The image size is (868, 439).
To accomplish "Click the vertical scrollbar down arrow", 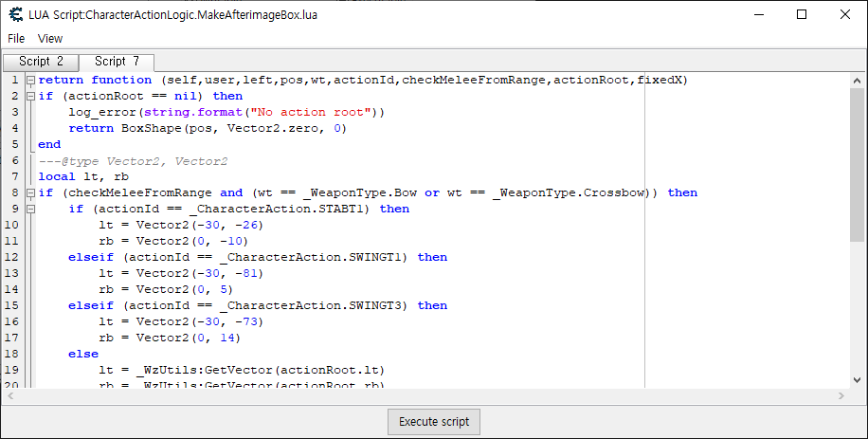I will click(x=857, y=379).
